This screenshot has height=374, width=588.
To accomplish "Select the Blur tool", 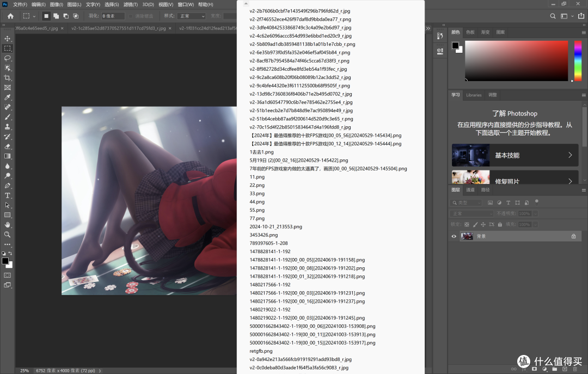I will [x=8, y=166].
